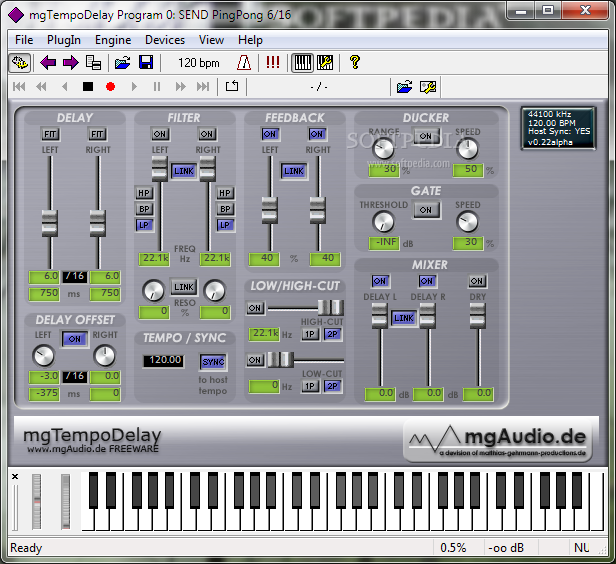Click the play transport button
The image size is (616, 564).
tap(134, 87)
